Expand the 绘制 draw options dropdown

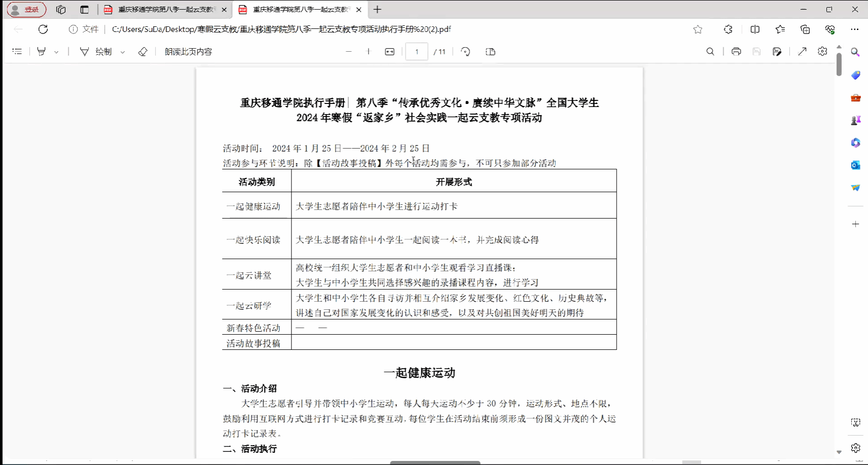click(x=123, y=52)
